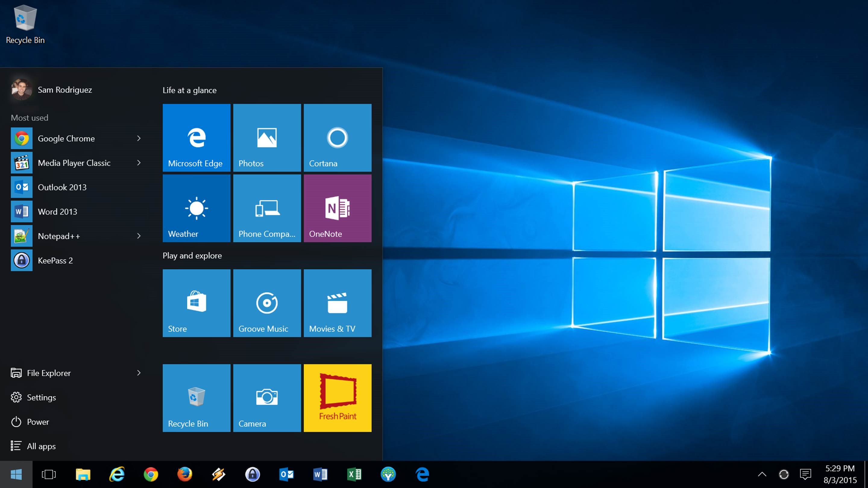
Task: Open the Task View taskbar button
Action: click(x=49, y=474)
